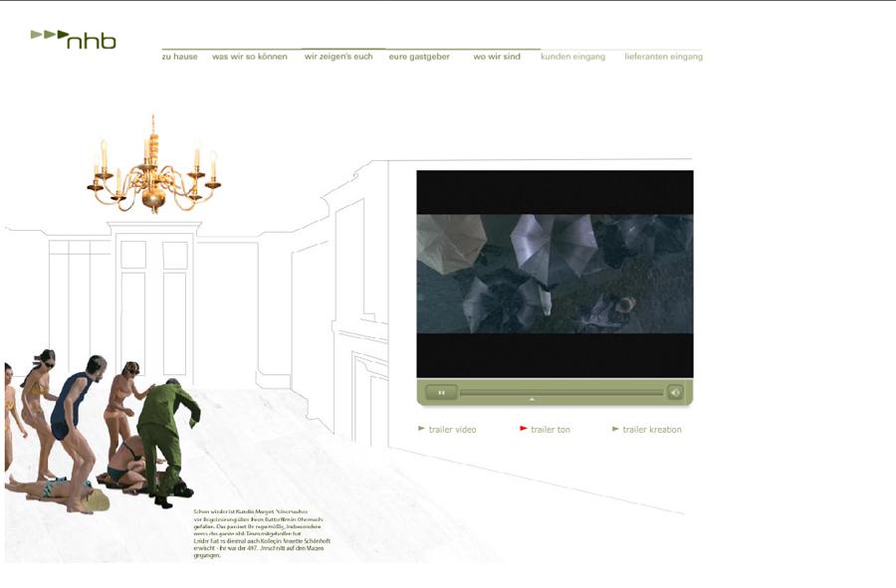This screenshot has height=588, width=896.
Task: Click the video progress bar
Action: coord(560,392)
